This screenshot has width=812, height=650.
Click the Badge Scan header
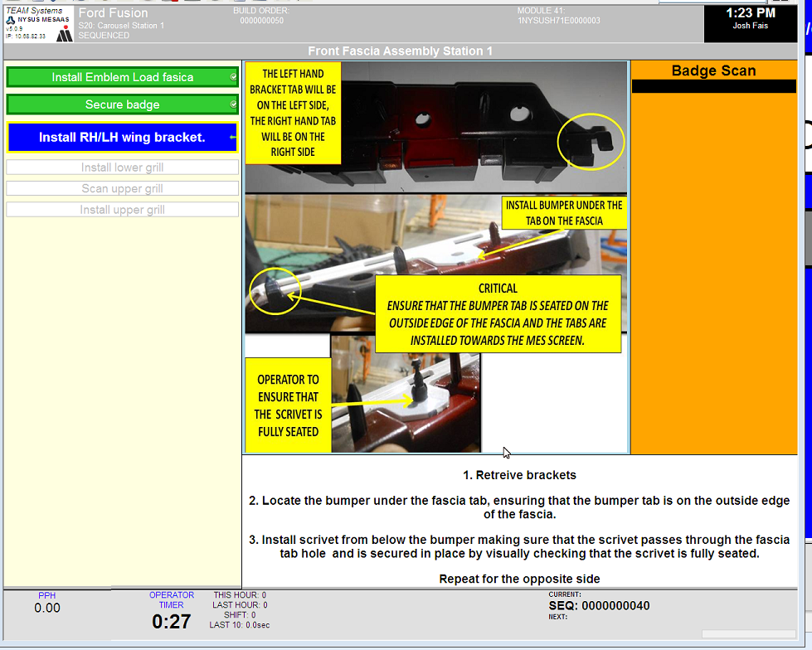pyautogui.click(x=713, y=70)
